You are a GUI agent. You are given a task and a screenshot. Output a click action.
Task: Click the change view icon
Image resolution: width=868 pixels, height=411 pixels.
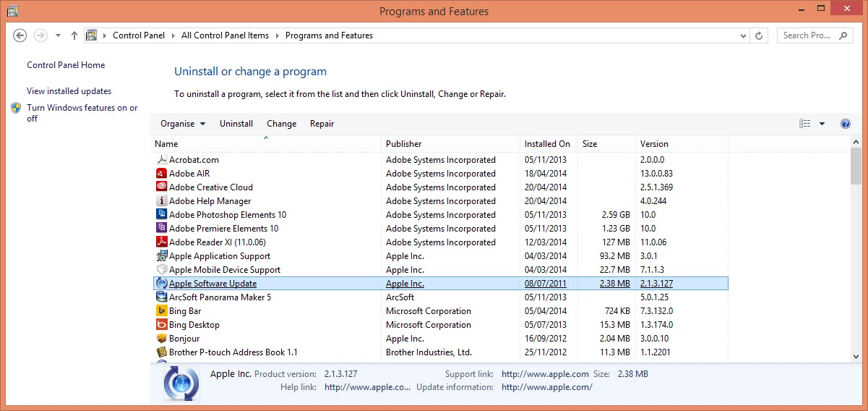[x=805, y=124]
